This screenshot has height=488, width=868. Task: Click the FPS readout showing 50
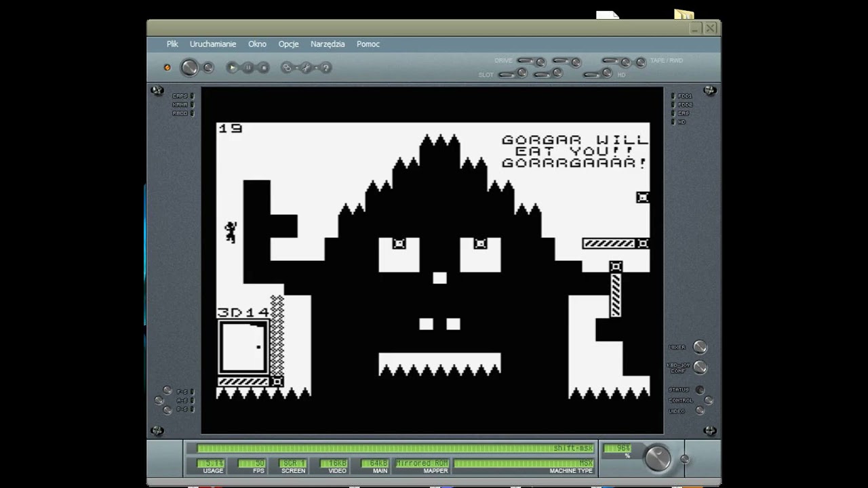(x=251, y=464)
